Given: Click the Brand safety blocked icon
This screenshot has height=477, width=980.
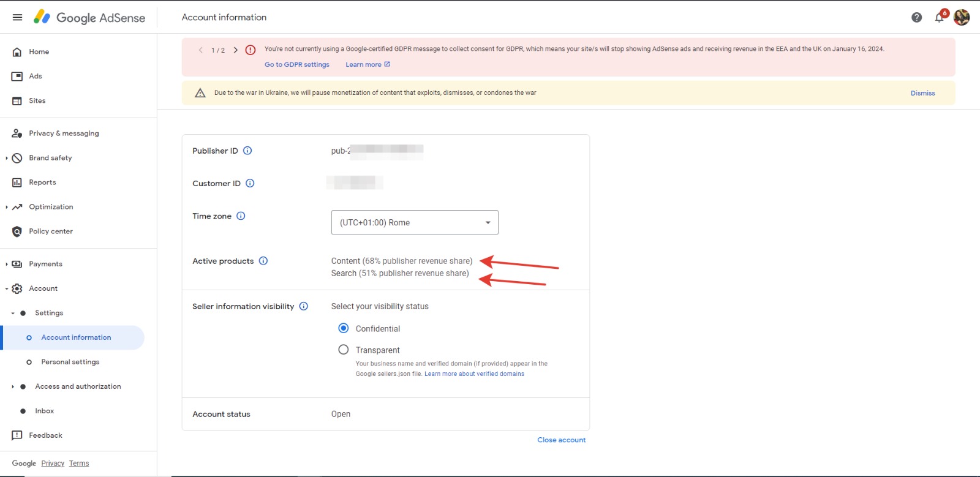Looking at the screenshot, I should point(17,158).
